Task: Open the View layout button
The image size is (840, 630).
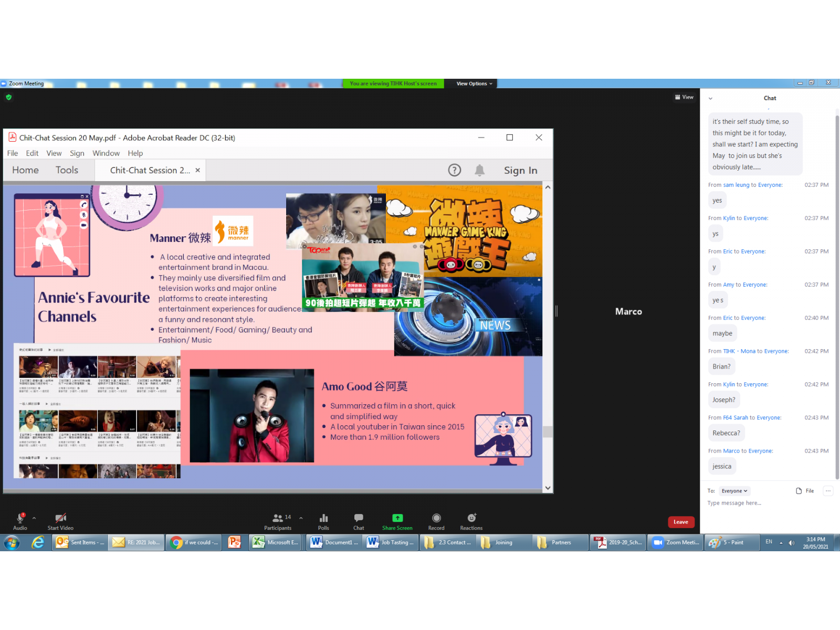Action: click(x=684, y=97)
